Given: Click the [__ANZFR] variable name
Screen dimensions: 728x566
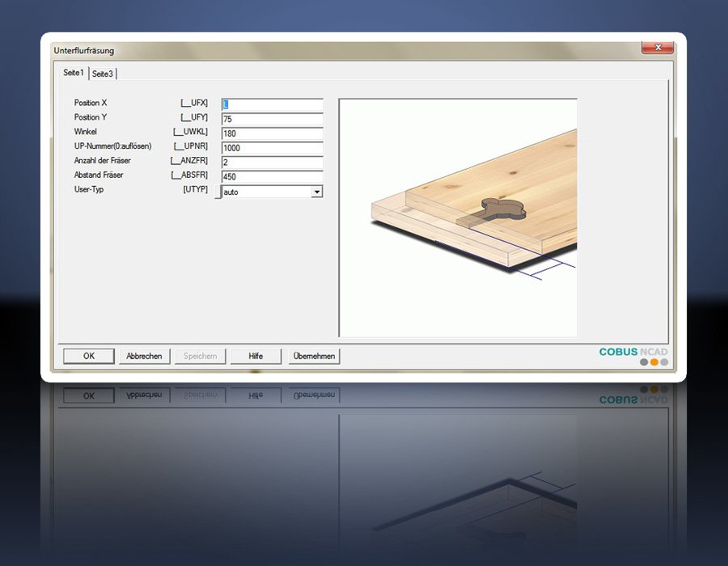Looking at the screenshot, I should tap(189, 160).
